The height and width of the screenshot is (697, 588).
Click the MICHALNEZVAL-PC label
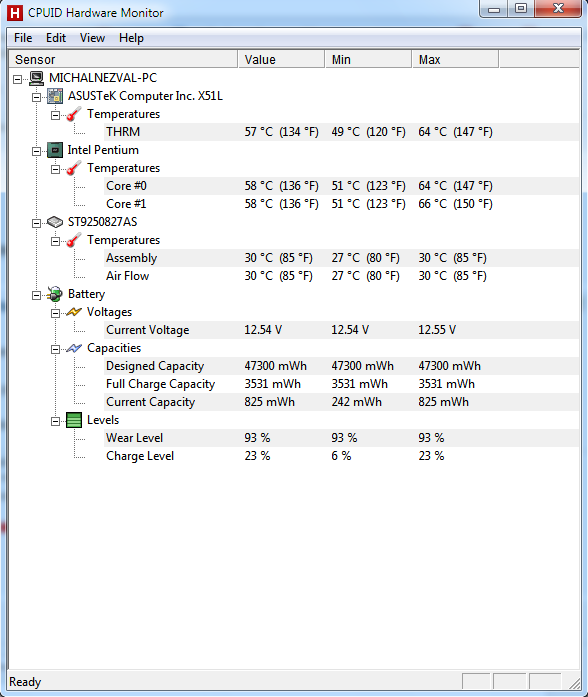103,78
